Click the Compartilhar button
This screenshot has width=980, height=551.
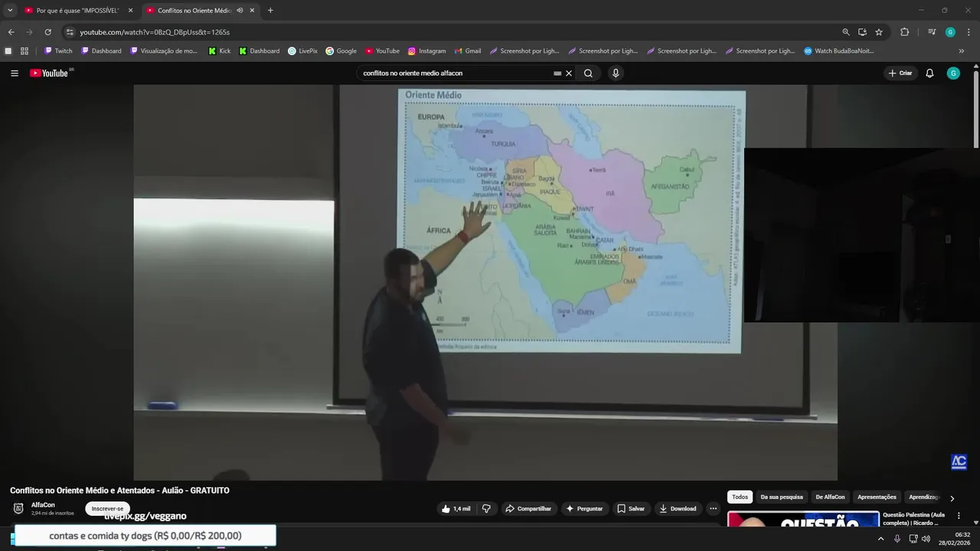tap(528, 509)
